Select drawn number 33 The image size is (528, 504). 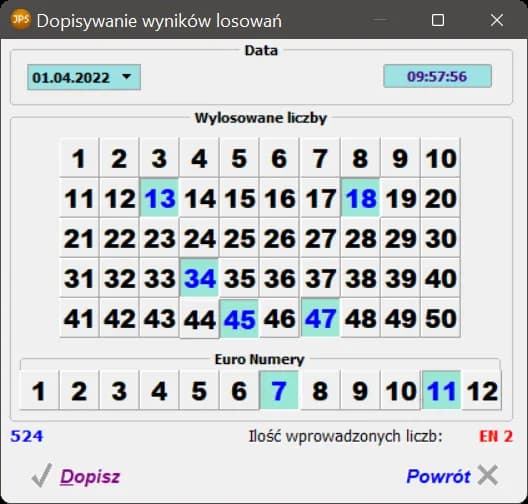pos(159,278)
